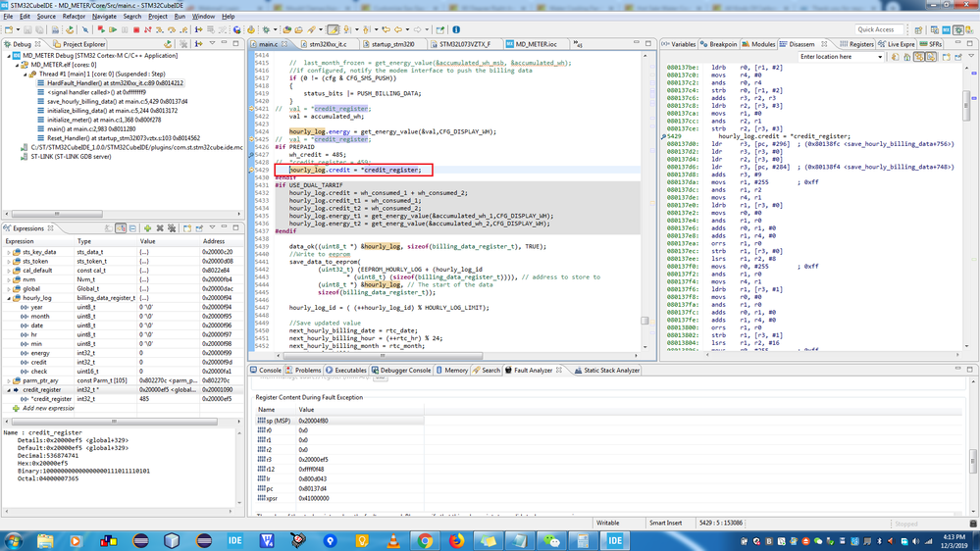
Task: Select sp (MSP) register row
Action: (340, 421)
